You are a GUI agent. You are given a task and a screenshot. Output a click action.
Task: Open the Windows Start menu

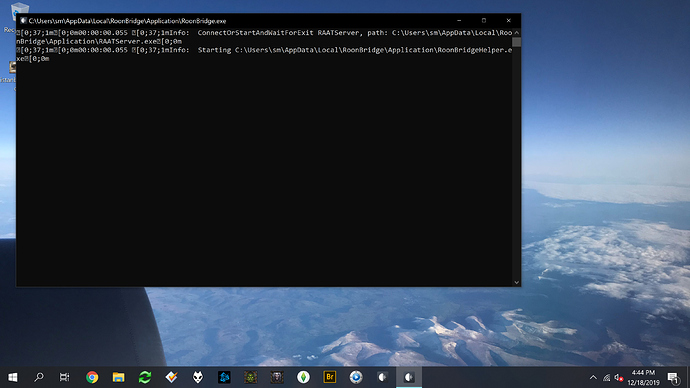(13, 377)
